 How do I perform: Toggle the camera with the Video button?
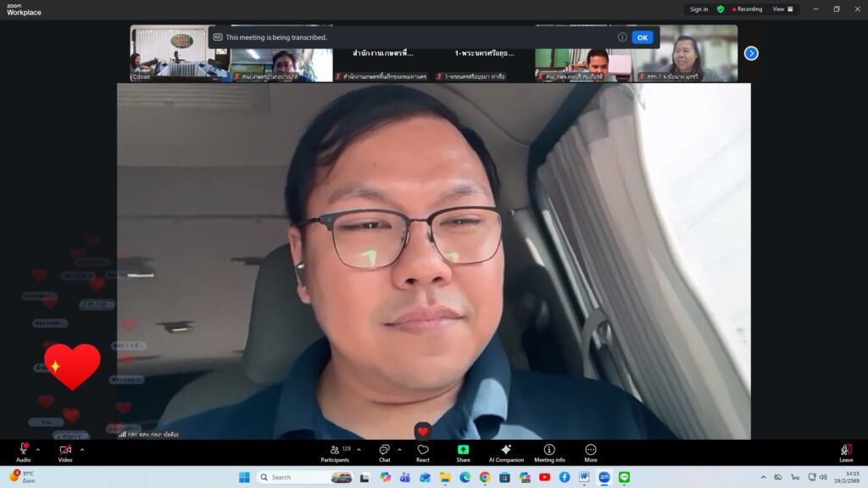pyautogui.click(x=65, y=451)
